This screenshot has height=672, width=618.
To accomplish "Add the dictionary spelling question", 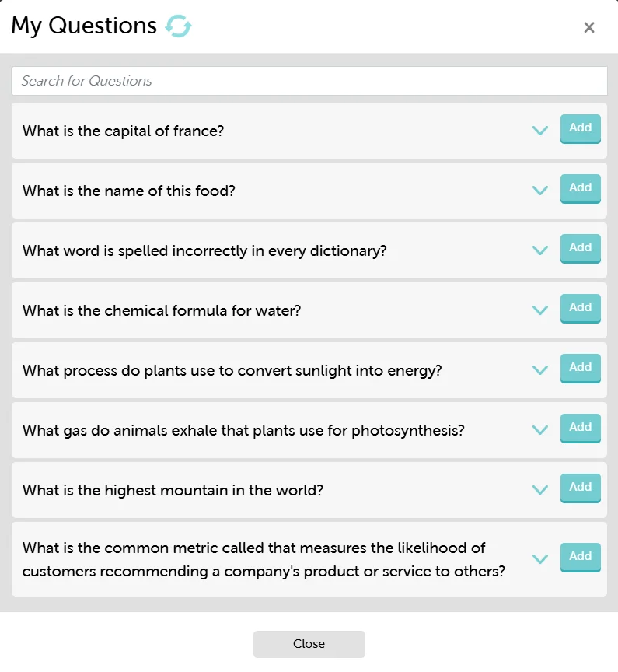I will [580, 248].
